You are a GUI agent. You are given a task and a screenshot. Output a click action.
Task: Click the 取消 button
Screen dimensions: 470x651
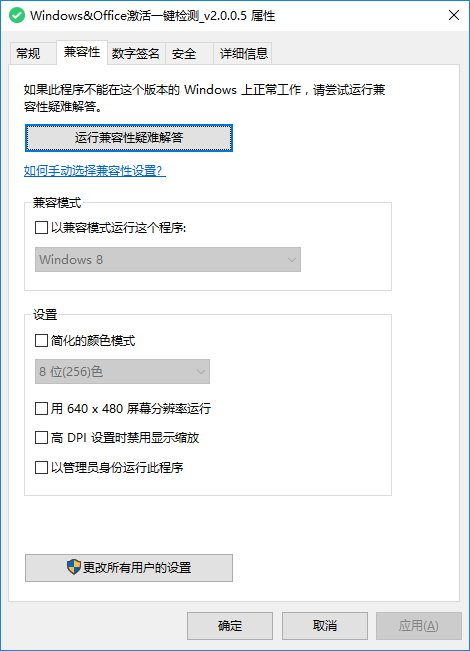(x=325, y=626)
